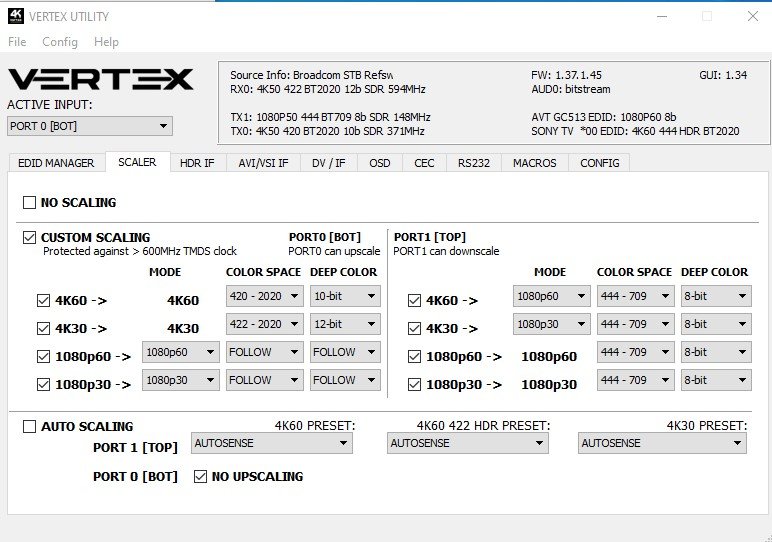This screenshot has width=772, height=542.
Task: Open Port0 4K60 color space dropdown
Action: click(x=263, y=296)
